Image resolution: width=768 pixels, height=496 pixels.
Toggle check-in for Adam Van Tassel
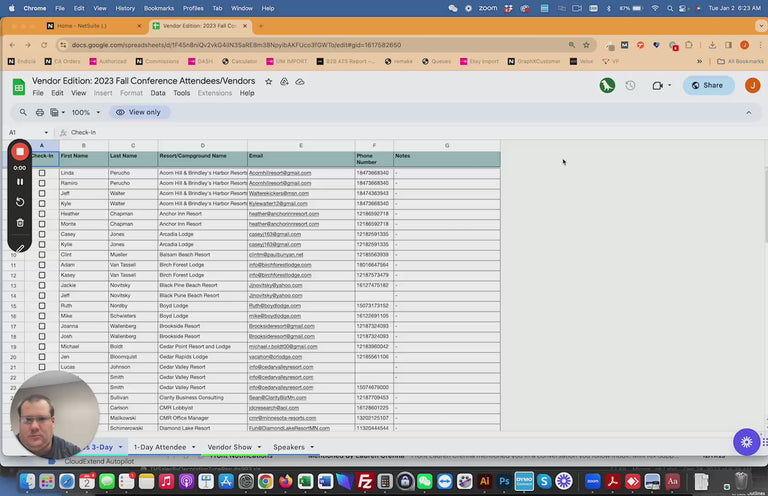pyautogui.click(x=42, y=265)
